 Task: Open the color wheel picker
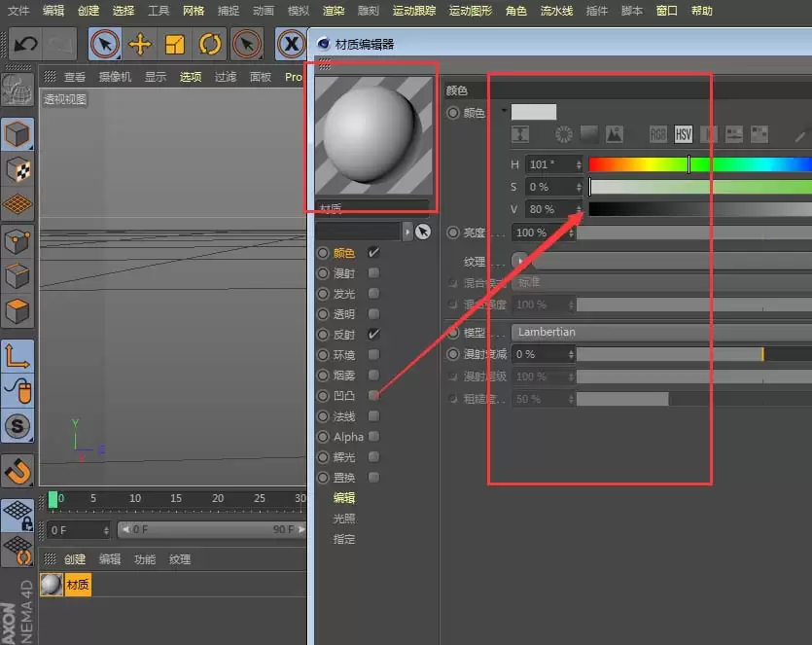564,133
